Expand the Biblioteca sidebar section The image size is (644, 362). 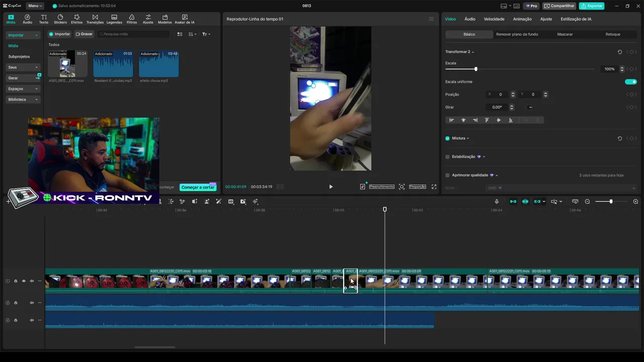coord(36,100)
